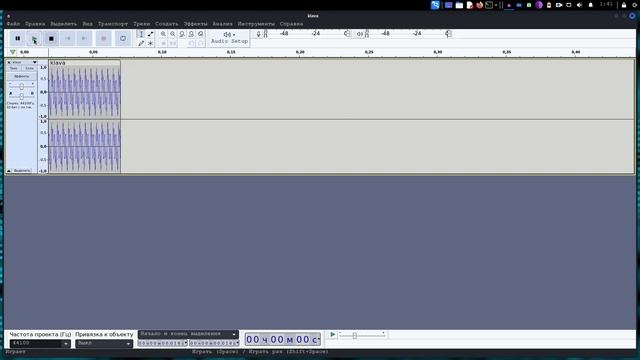Select the Selection (I-beam) tool

[141, 34]
